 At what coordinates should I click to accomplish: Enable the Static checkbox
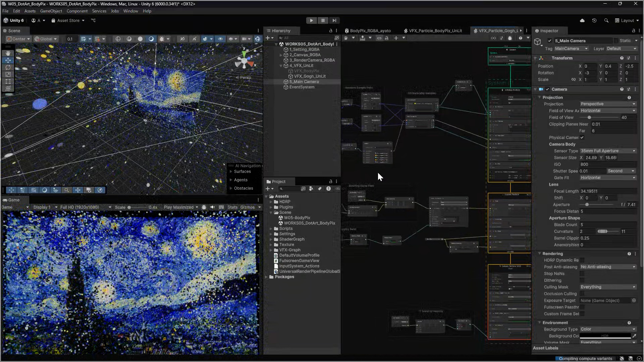coord(616,41)
